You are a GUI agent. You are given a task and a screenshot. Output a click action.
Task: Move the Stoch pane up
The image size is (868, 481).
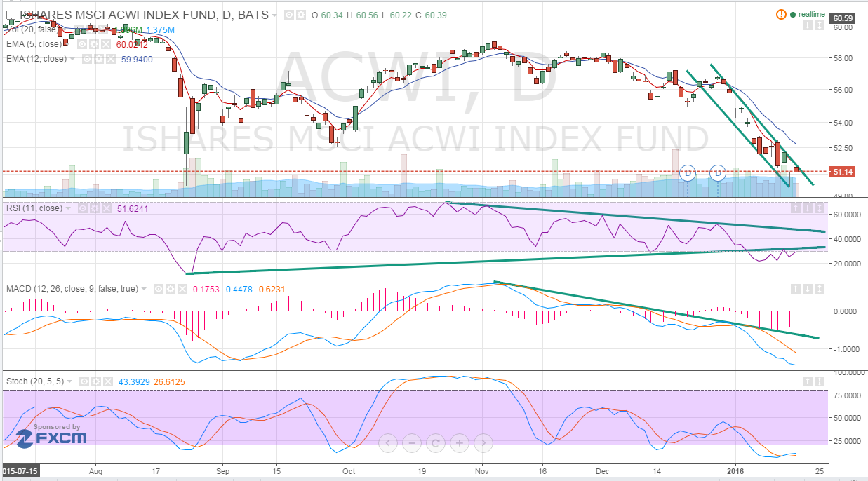pos(808,381)
